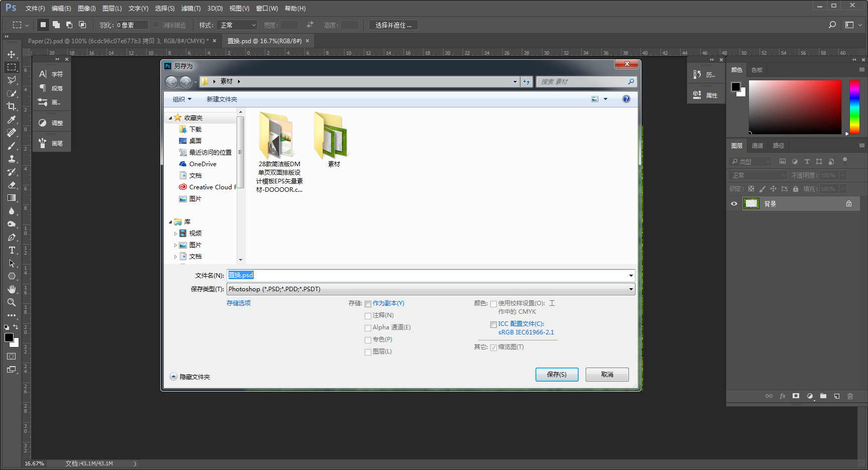The image size is (868, 470).
Task: Click the search icon in options bar
Action: tap(832, 25)
